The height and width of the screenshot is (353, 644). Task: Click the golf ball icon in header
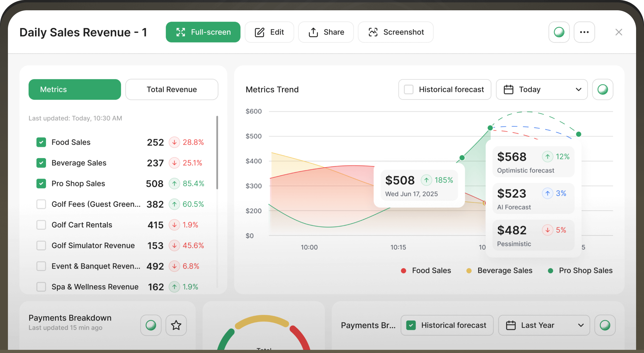pos(559,32)
